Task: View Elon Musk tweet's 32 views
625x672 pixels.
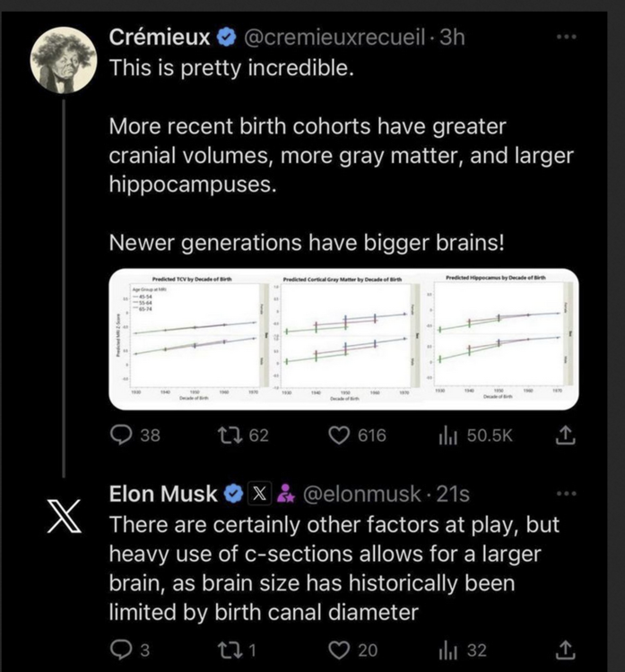Action: tap(446, 649)
